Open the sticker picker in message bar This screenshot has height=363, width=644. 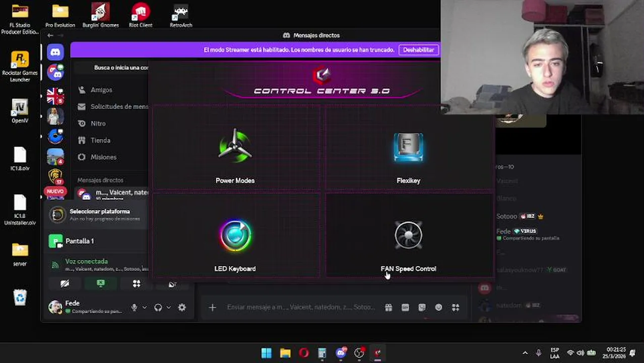tap(422, 308)
